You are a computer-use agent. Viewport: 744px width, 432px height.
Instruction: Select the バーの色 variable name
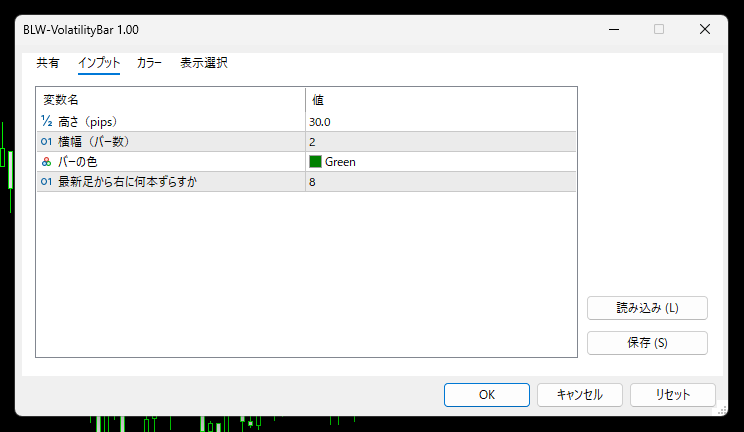pyautogui.click(x=78, y=162)
